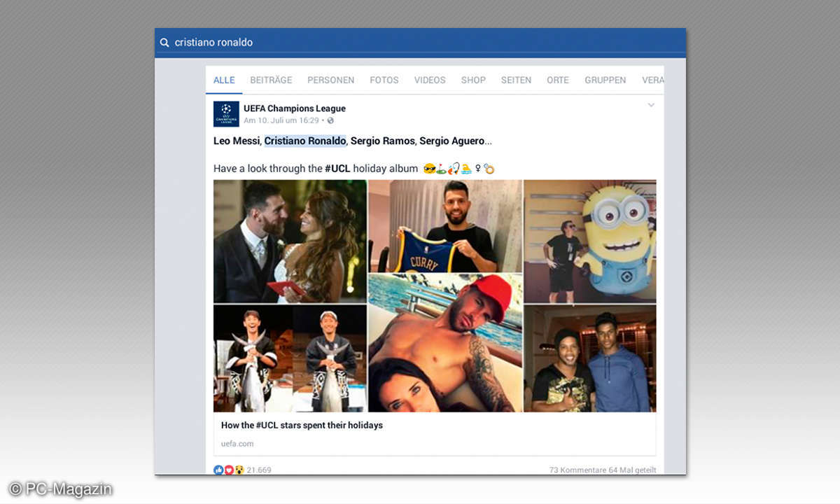The image size is (840, 504).
Task: Click the UEFA Champions League page avatar
Action: tap(226, 114)
